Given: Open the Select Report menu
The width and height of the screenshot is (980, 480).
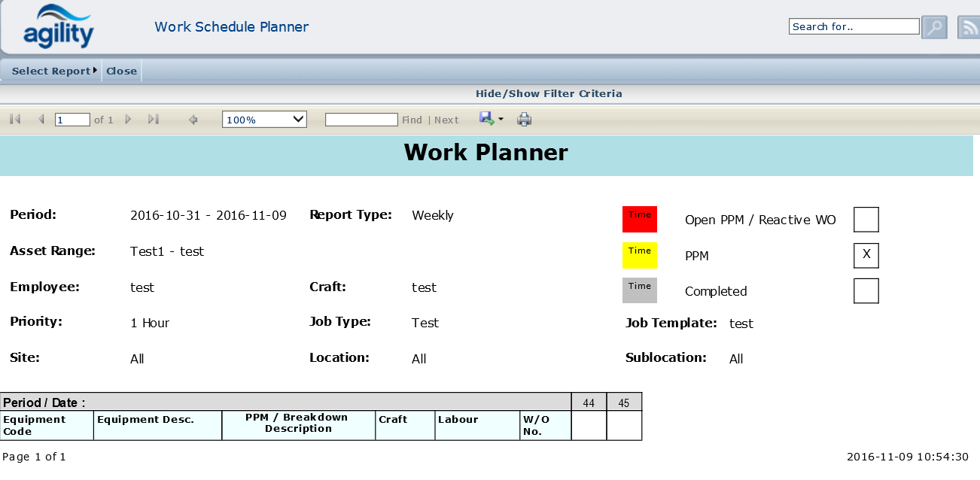Looking at the screenshot, I should coord(54,71).
